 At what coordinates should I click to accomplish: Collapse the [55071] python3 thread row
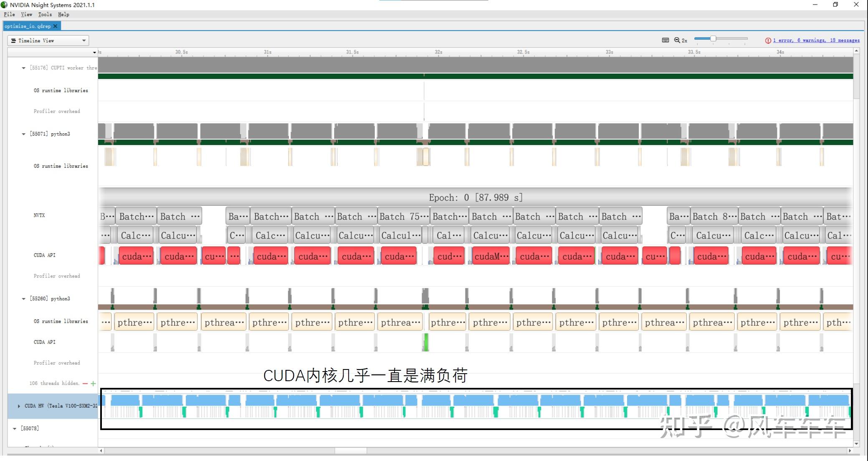[23, 134]
